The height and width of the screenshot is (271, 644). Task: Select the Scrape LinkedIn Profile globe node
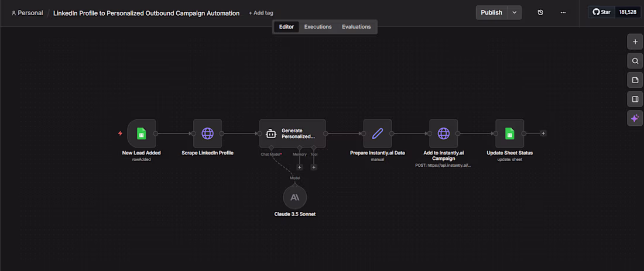(x=207, y=133)
